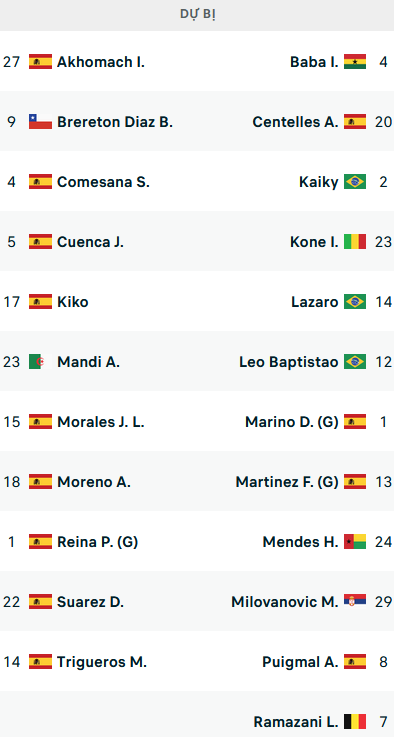Viewport: 394px width, 737px height.
Task: Open player Reina P. (G)
Action: (97, 542)
